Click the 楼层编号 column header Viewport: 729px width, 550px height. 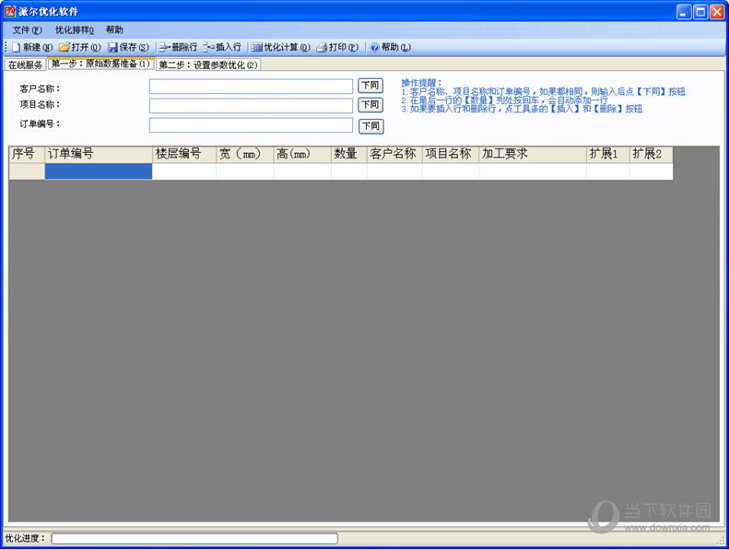[x=185, y=154]
